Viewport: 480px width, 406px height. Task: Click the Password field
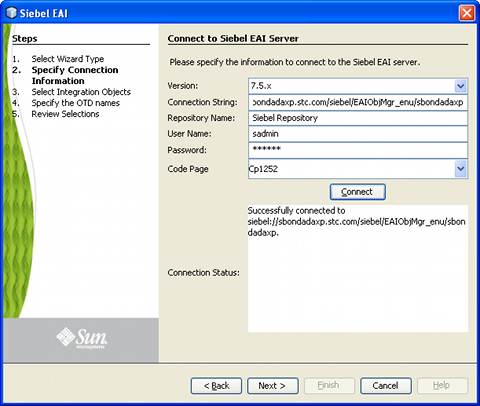click(x=358, y=150)
